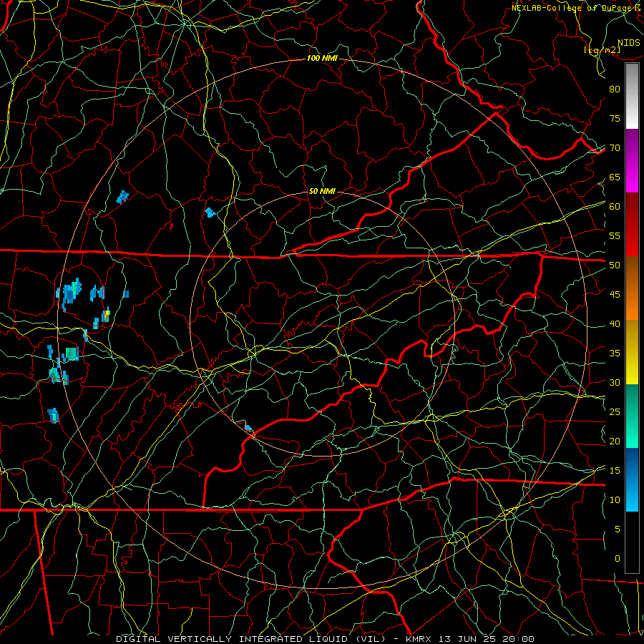Select the legend value 50
This screenshot has height=644, width=644.
(615, 265)
